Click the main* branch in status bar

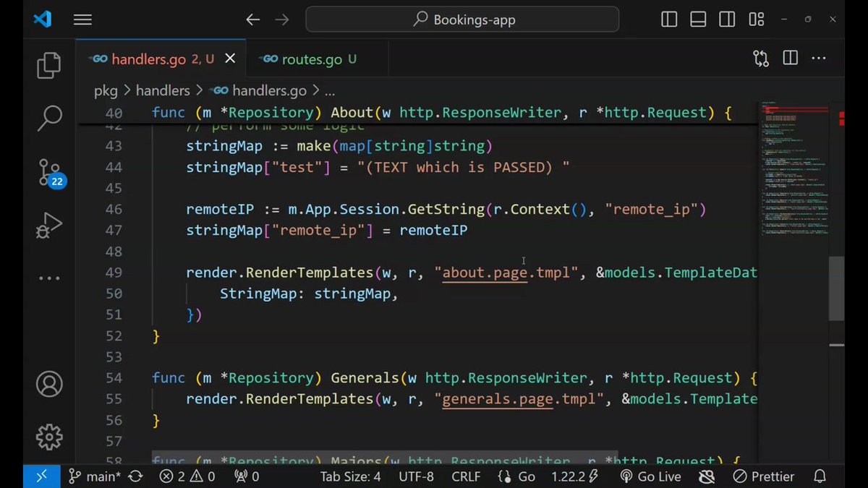point(94,476)
